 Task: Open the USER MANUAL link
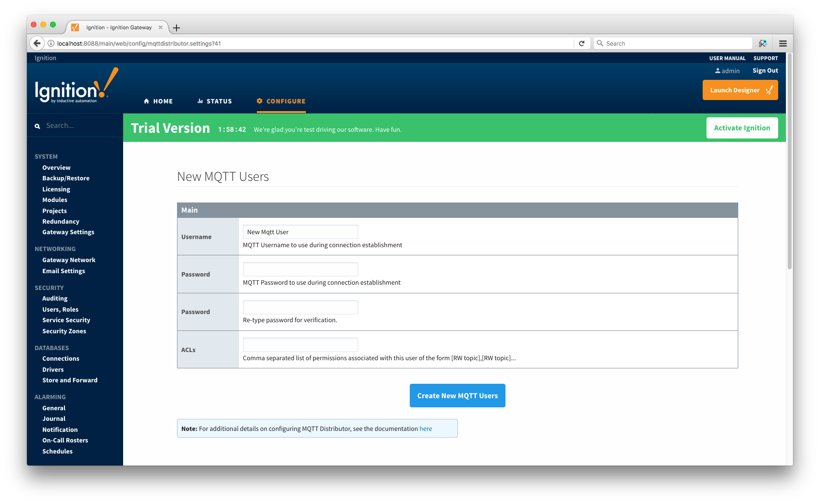(727, 58)
